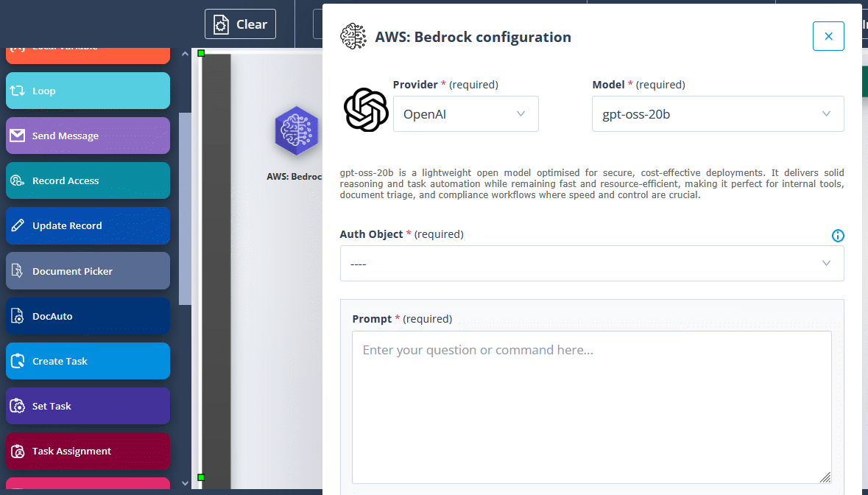
Task: Click the 'Prompt' required label
Action: [403, 319]
